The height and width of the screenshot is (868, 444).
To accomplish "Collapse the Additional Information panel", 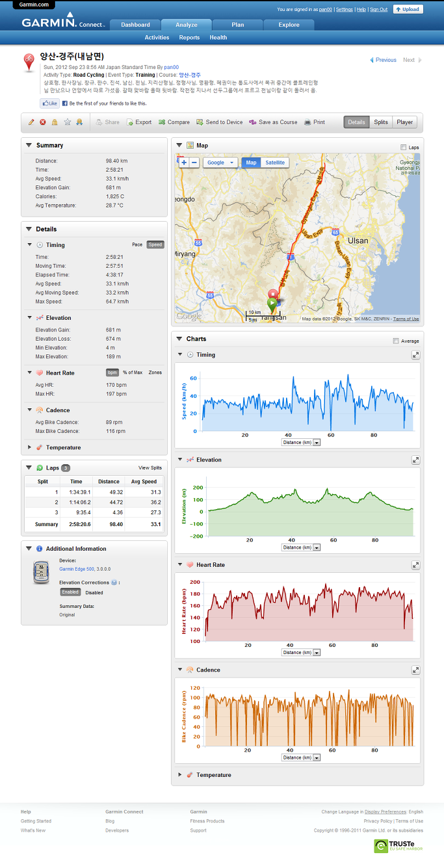I will coord(29,549).
